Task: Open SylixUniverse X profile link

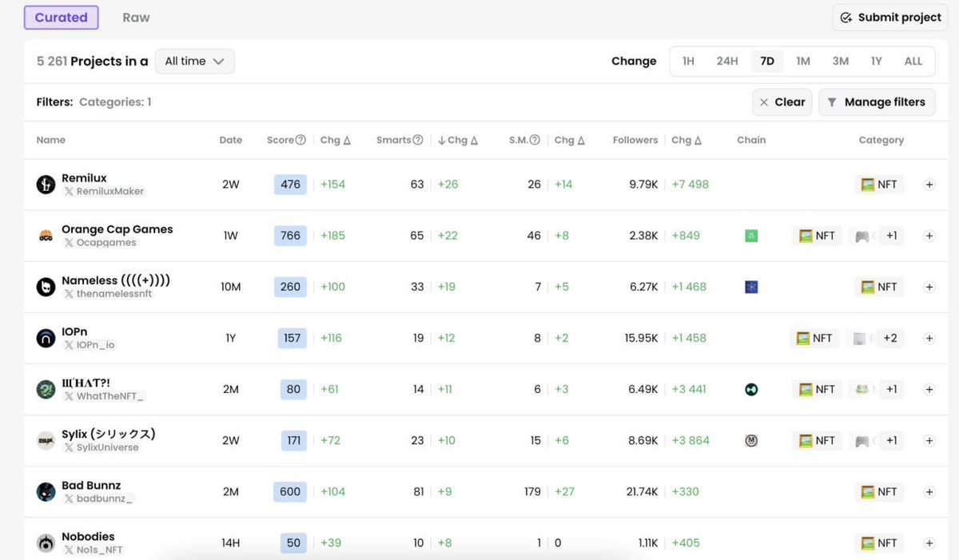Action: 101,447
